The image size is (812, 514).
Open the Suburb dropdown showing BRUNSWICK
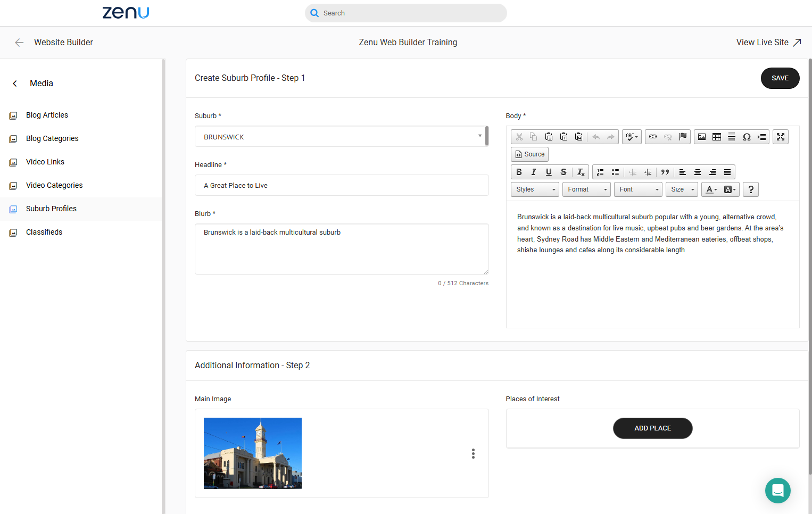pos(342,137)
